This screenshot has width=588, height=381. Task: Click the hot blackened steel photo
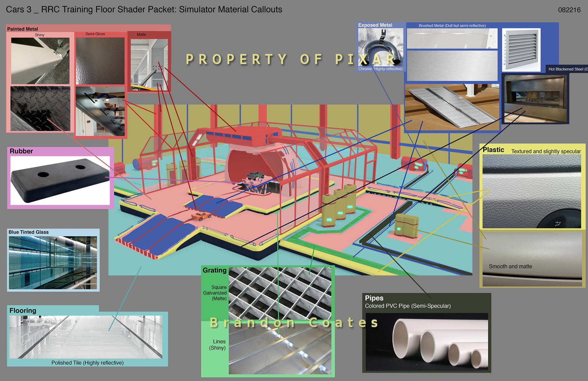point(535,99)
